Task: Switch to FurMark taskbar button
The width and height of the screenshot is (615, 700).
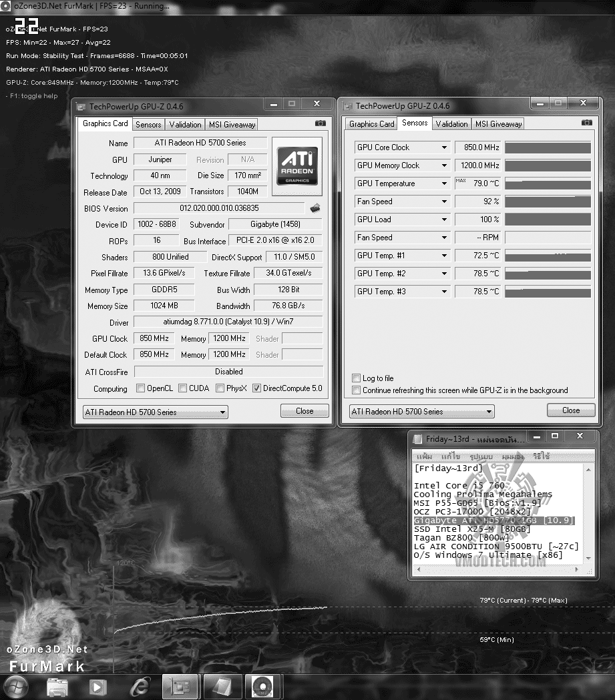Action: pos(262,687)
